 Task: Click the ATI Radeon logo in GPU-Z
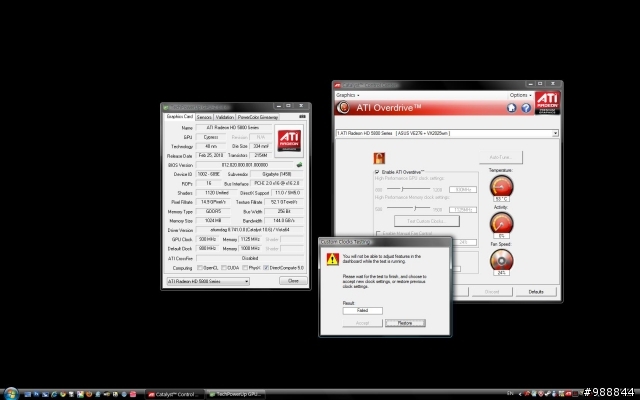pyautogui.click(x=288, y=138)
